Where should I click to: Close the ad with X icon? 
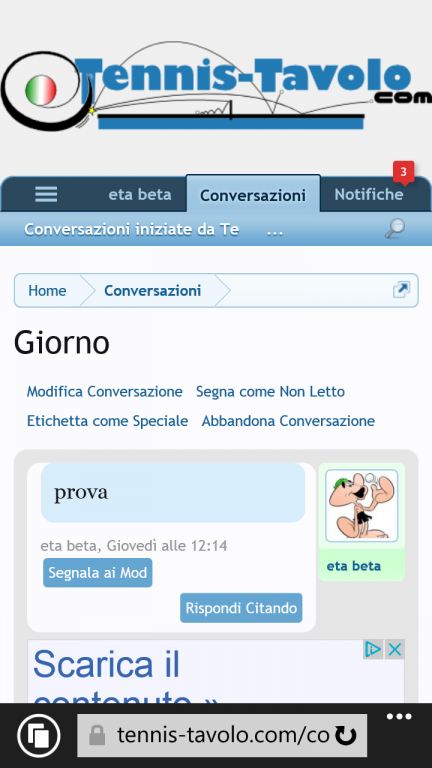click(394, 649)
